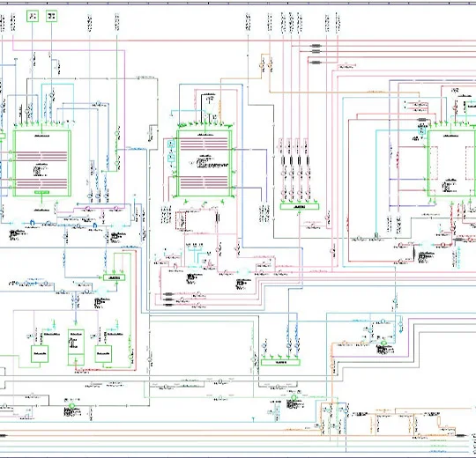Select the center large green vessel with dense stripes
The image size is (476, 458).
pos(205,163)
